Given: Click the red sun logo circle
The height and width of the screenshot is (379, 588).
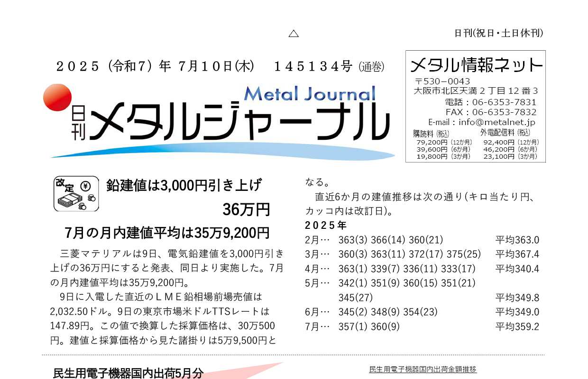Looking at the screenshot, I should coord(57,97).
